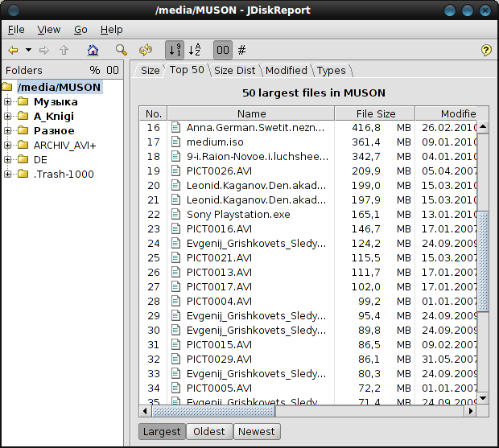The image size is (499, 448).
Task: Expand the DE folder node
Action: [x=7, y=159]
